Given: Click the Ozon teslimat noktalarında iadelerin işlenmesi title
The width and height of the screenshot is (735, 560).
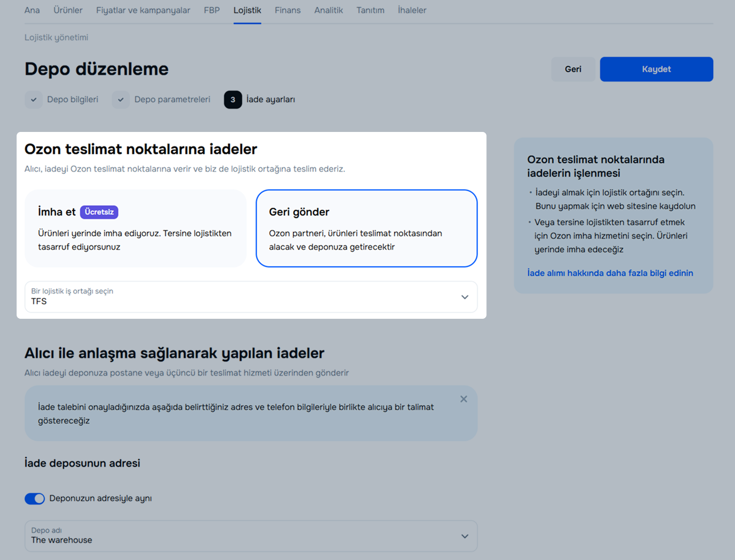Looking at the screenshot, I should click(x=596, y=166).
